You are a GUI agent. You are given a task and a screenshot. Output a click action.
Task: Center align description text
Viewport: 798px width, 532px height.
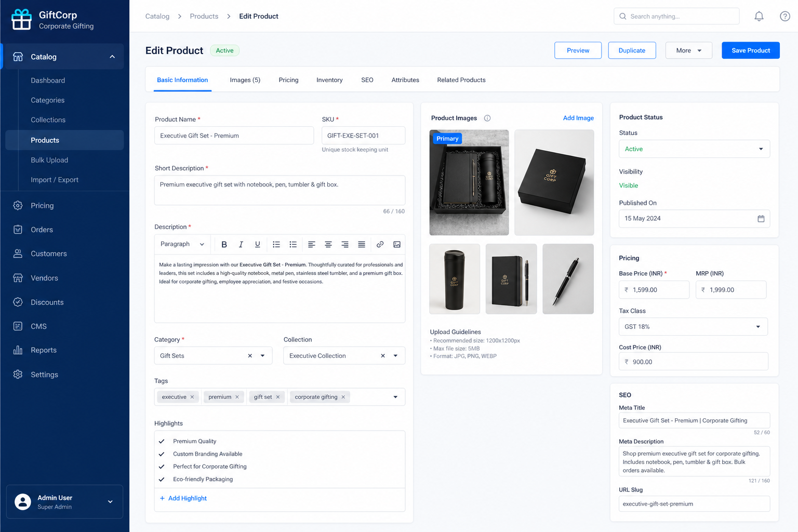(328, 244)
